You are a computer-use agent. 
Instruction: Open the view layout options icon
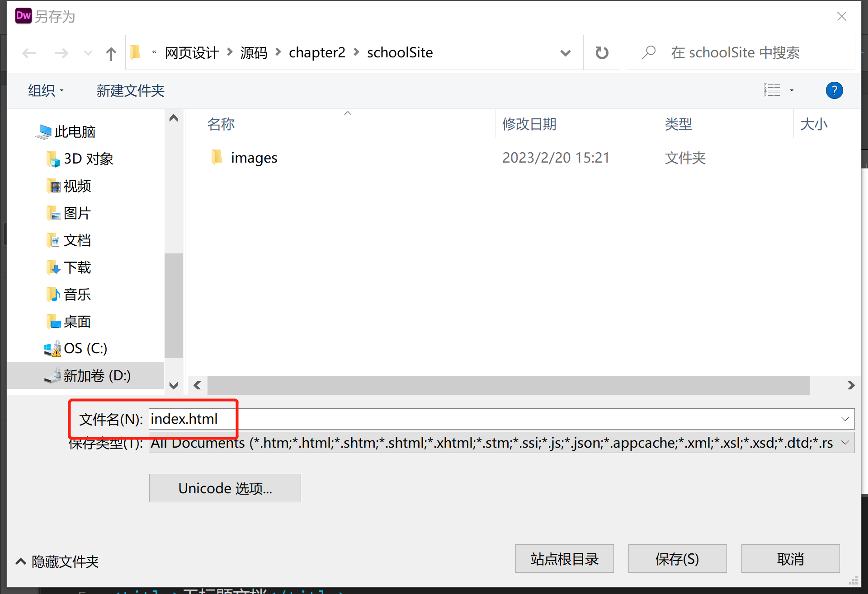[772, 90]
